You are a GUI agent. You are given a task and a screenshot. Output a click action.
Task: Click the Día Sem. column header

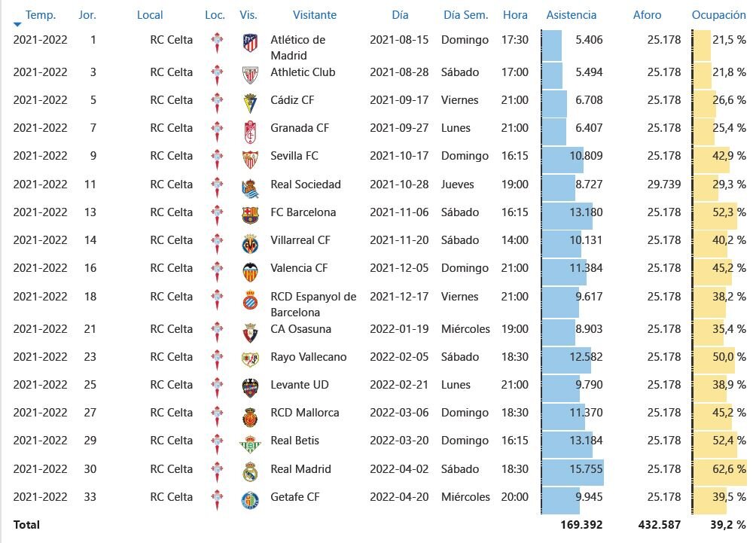click(465, 15)
